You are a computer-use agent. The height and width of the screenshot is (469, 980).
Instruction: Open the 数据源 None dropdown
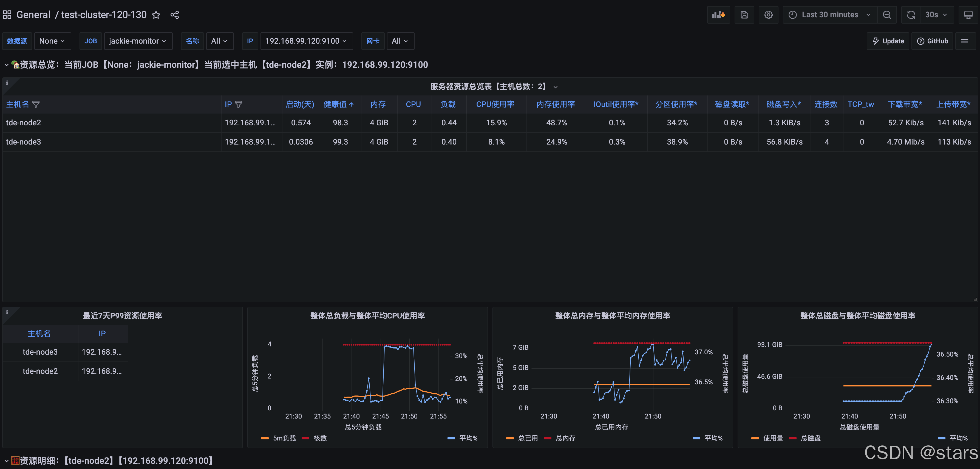click(52, 41)
